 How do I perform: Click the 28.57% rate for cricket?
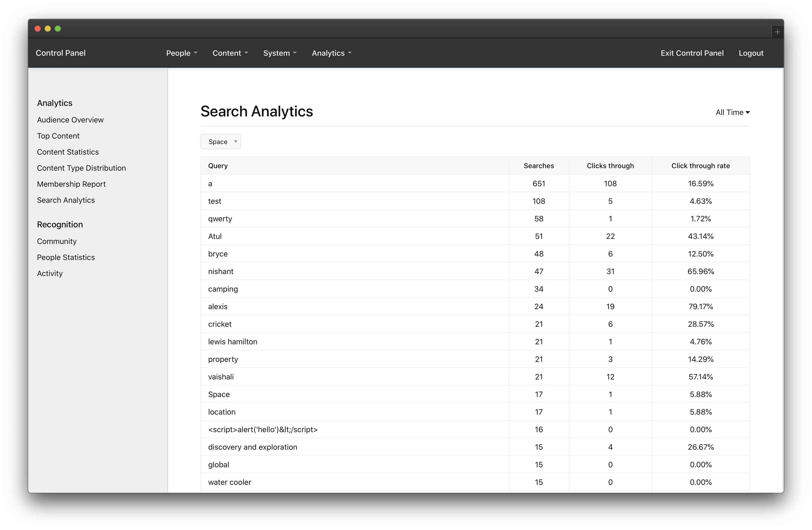tap(701, 324)
